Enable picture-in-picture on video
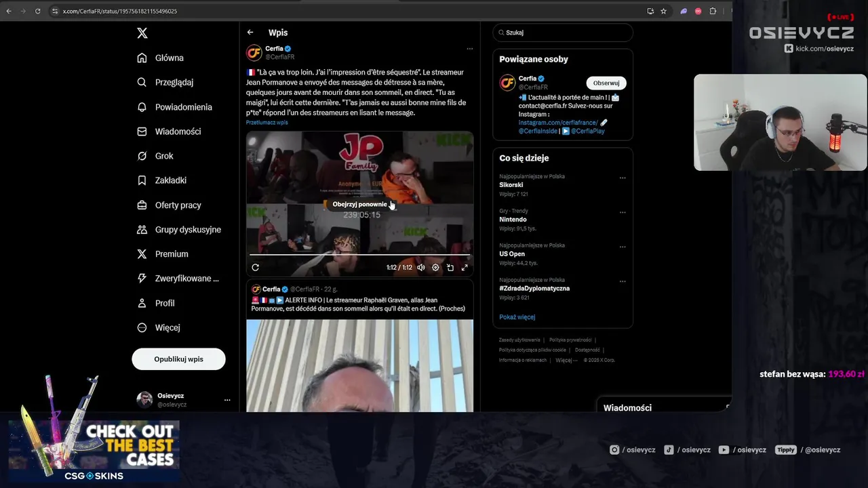Image resolution: width=868 pixels, height=488 pixels. click(x=450, y=268)
